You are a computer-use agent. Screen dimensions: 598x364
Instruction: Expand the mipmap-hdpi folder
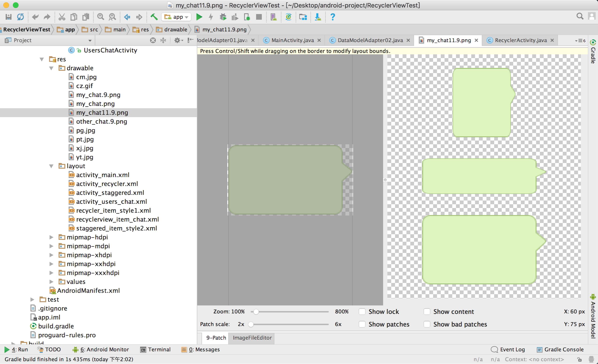pyautogui.click(x=52, y=237)
